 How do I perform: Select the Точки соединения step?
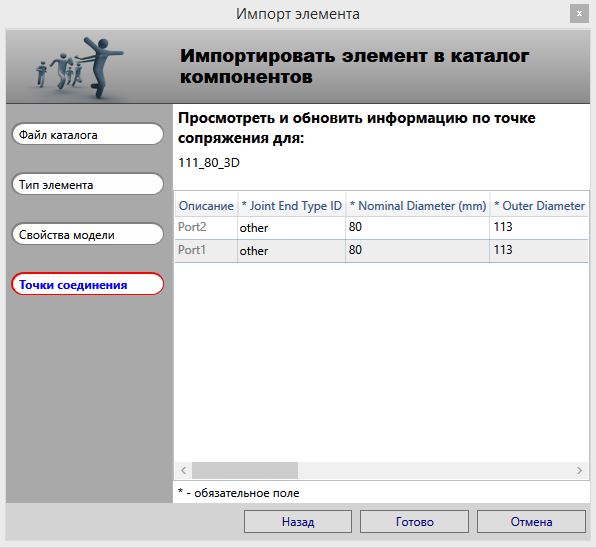88,284
